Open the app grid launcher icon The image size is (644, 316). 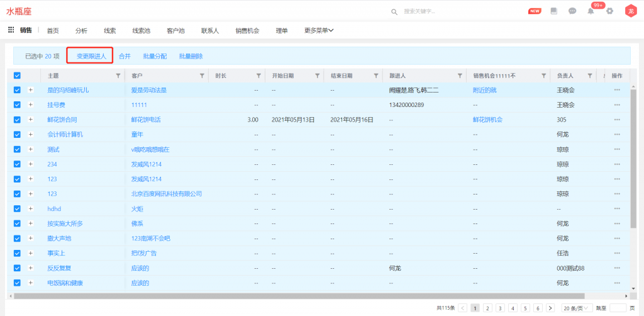pos(11,30)
